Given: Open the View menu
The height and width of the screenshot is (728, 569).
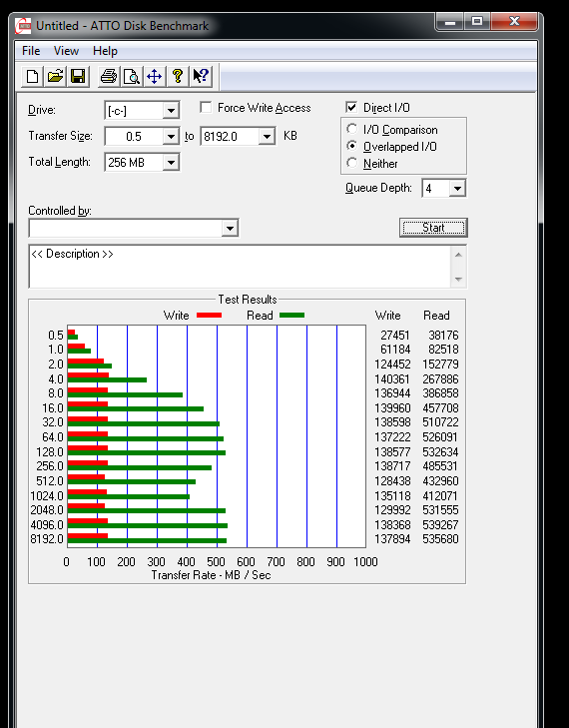Looking at the screenshot, I should [x=66, y=51].
